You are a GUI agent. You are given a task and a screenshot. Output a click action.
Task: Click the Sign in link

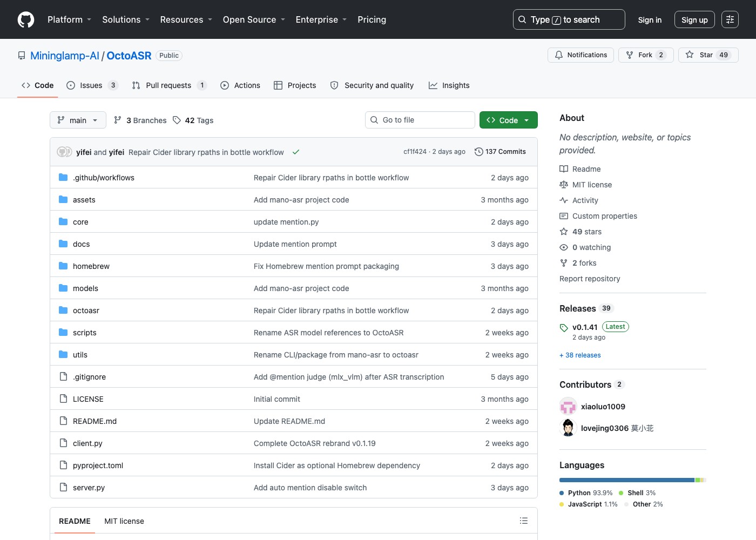click(650, 19)
